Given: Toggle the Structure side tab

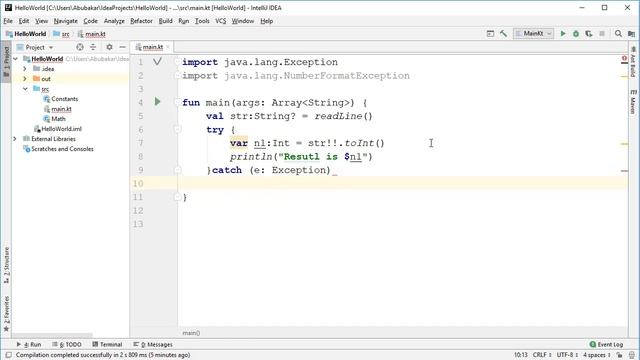Looking at the screenshot, I should pos(6,265).
